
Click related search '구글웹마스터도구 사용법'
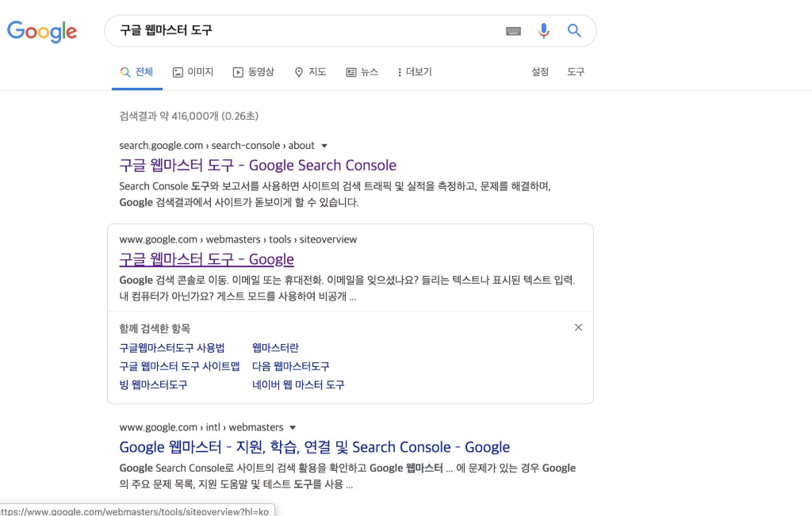[x=172, y=348]
